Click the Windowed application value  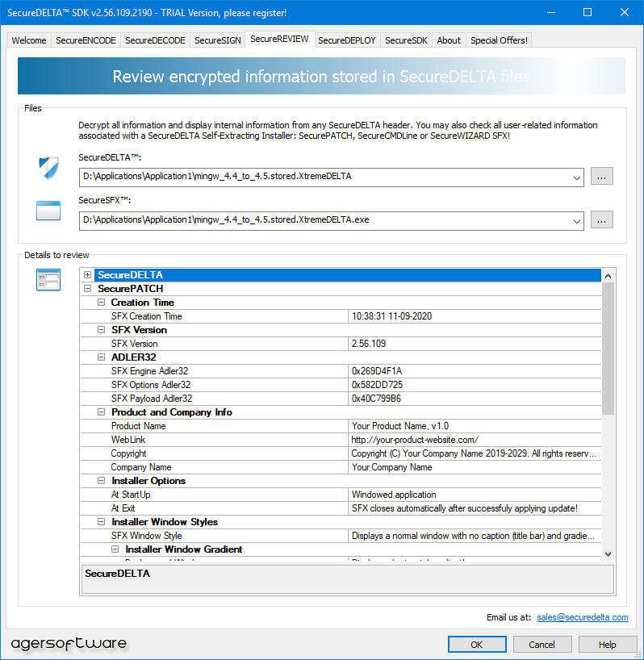[394, 495]
